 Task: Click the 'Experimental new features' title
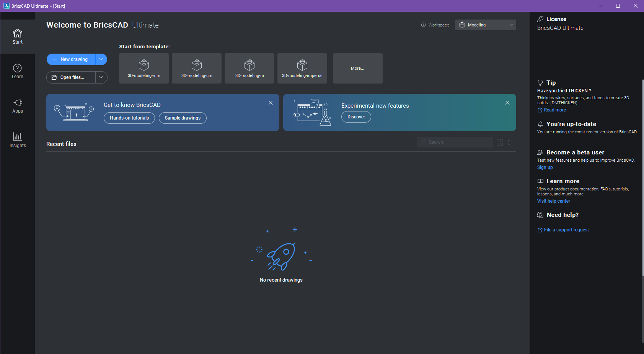coord(375,106)
